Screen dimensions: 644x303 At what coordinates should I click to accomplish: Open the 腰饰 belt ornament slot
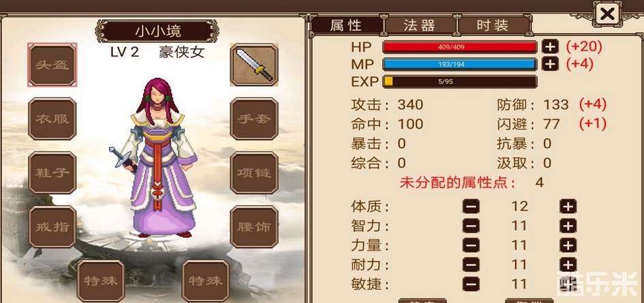[254, 227]
